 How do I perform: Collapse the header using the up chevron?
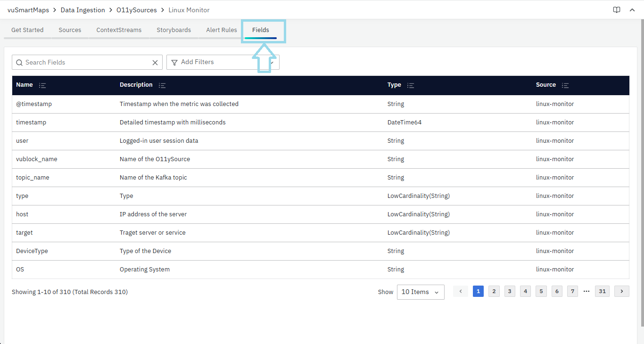pyautogui.click(x=632, y=10)
